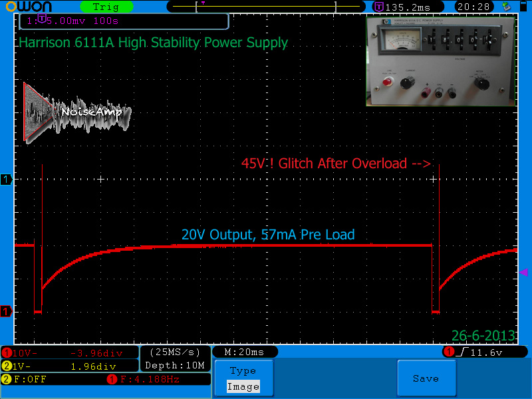The image size is (532, 399).
Task: Click the 1.96div channel 2 offset
Action: (x=93, y=366)
